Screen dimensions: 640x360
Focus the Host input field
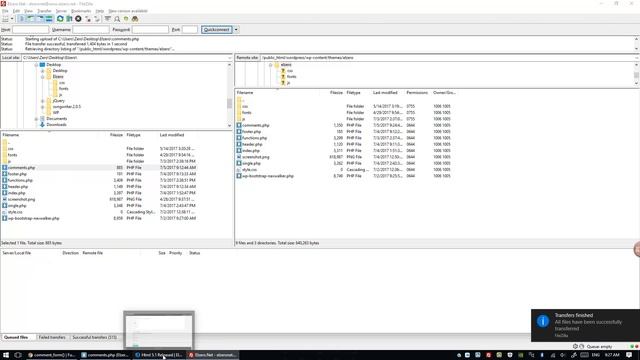click(x=31, y=30)
